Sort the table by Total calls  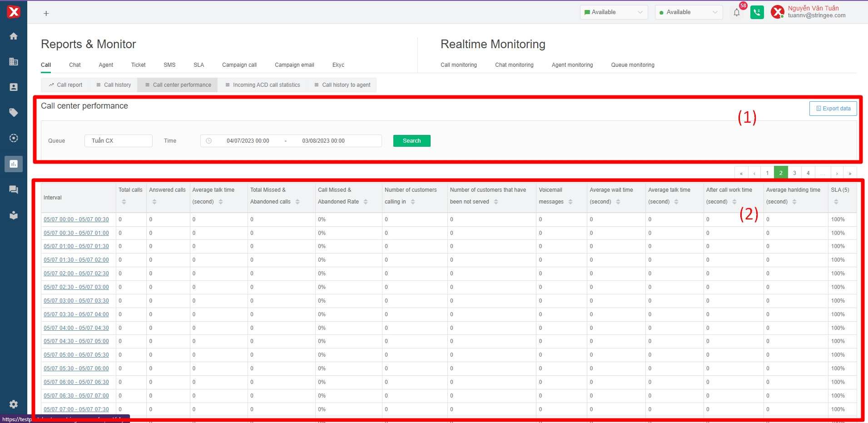[x=124, y=202]
